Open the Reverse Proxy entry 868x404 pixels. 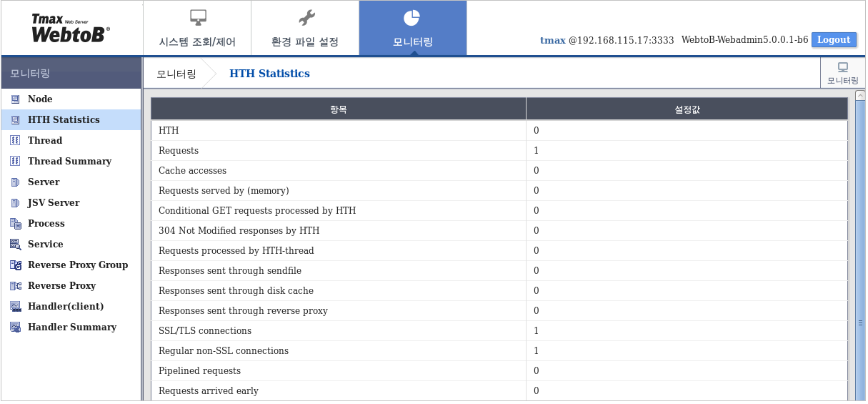[x=71, y=286]
